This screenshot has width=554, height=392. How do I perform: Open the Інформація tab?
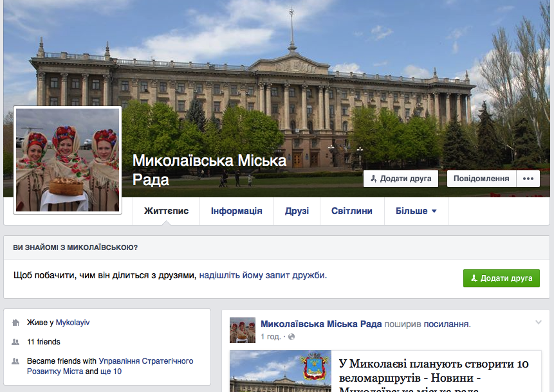pyautogui.click(x=236, y=211)
